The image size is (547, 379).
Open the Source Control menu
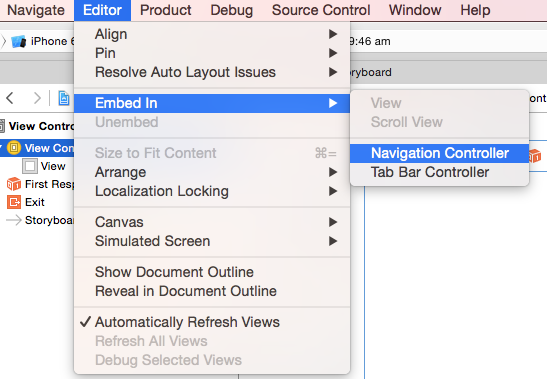pyautogui.click(x=321, y=10)
